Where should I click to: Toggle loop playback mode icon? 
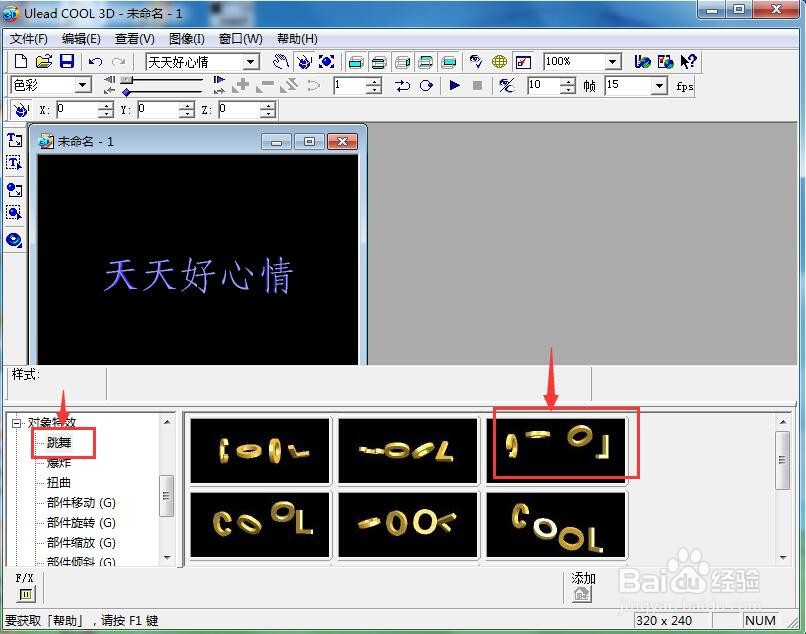(426, 85)
